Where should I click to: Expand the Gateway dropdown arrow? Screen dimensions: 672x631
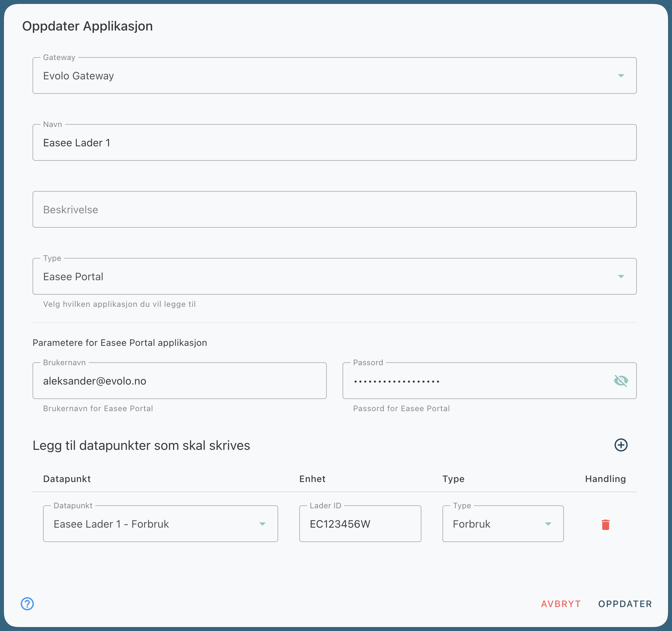point(621,76)
